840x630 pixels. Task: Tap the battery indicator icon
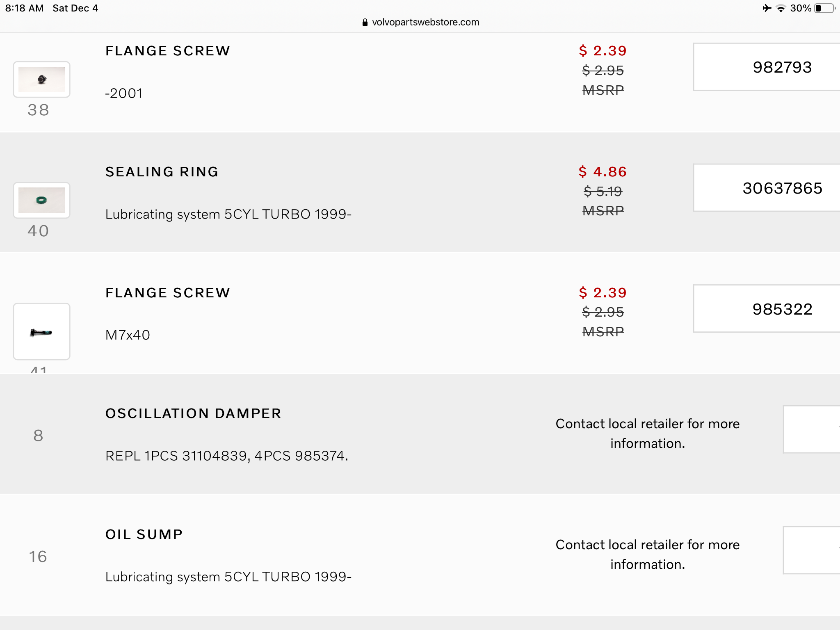[824, 8]
